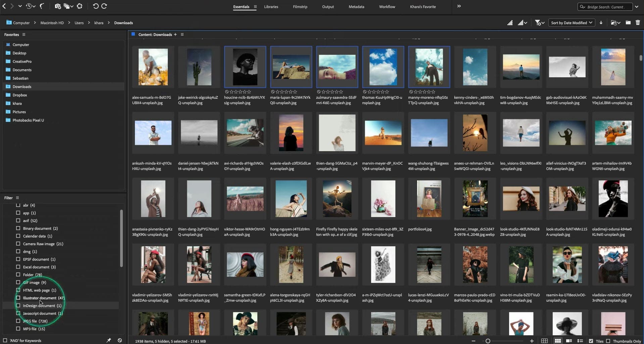Rotate selection 90° counterclockwise
Viewport: 644px width, 344px height.
pos(96,6)
